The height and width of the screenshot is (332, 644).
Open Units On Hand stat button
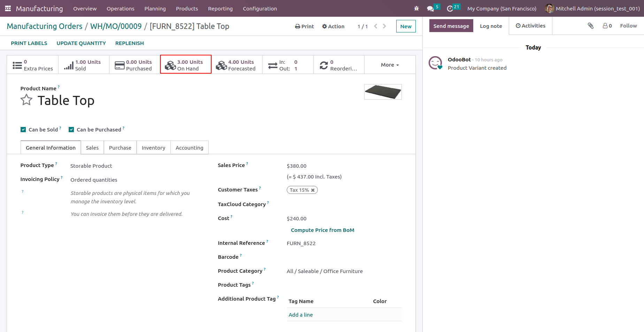(186, 65)
